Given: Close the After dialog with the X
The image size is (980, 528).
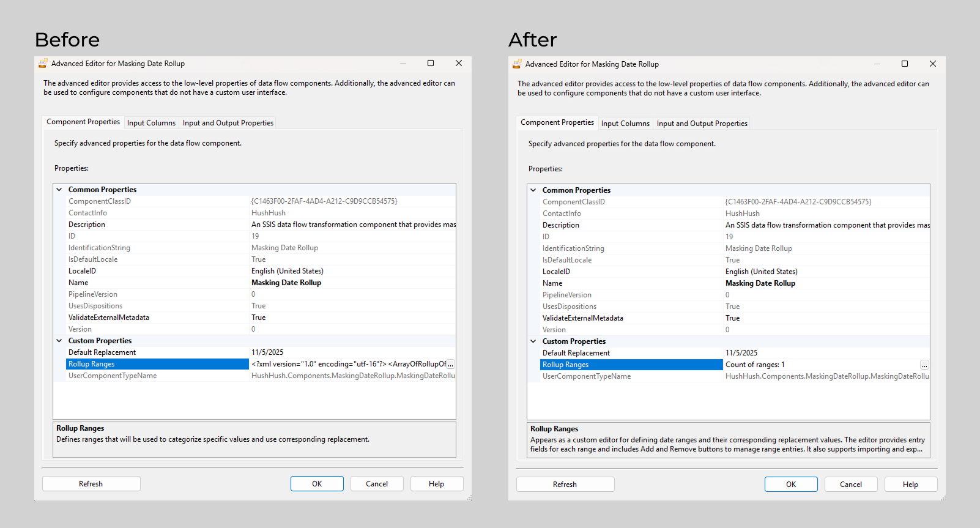Looking at the screenshot, I should click(932, 64).
